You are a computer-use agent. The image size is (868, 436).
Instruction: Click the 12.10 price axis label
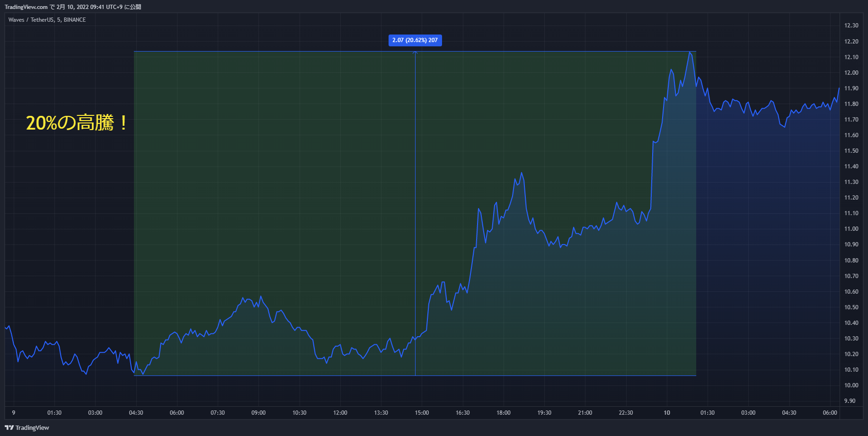pos(851,57)
